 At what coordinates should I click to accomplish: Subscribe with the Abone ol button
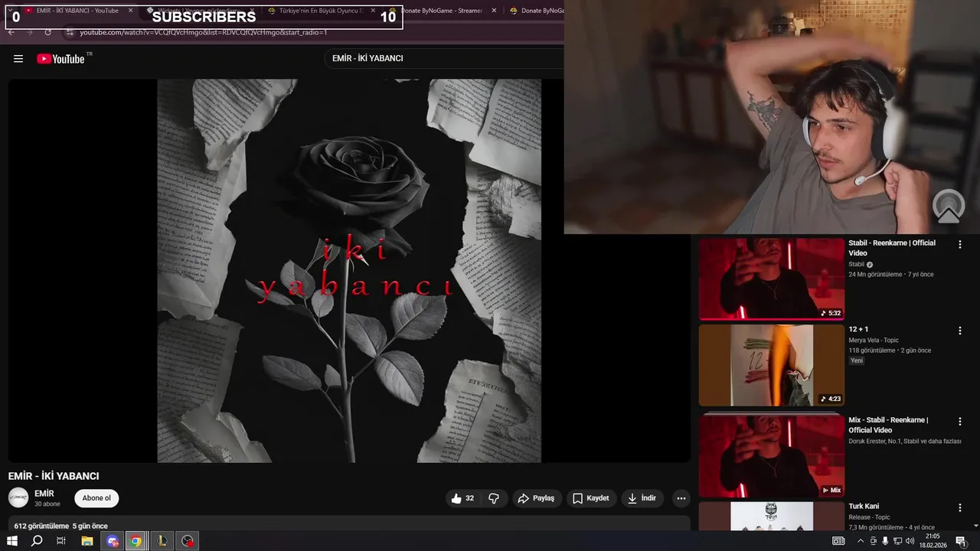96,498
